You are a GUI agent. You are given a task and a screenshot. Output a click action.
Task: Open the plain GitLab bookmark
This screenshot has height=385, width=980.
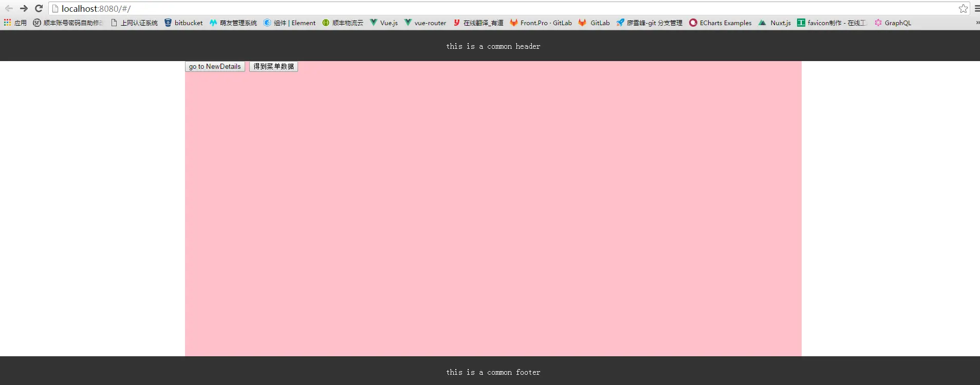[594, 23]
